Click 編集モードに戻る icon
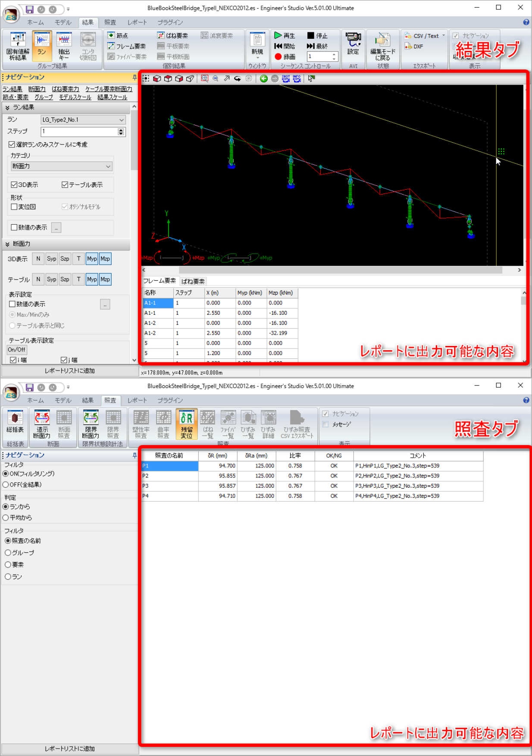532x756 pixels. click(383, 46)
